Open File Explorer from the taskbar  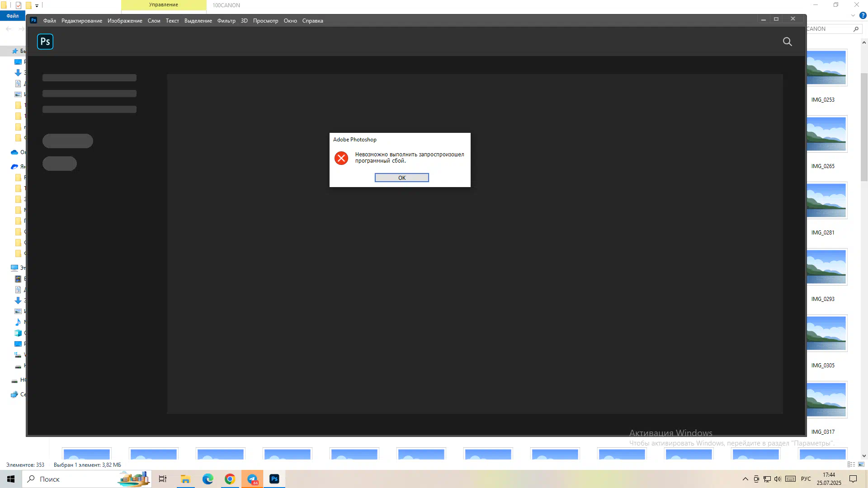point(185,479)
